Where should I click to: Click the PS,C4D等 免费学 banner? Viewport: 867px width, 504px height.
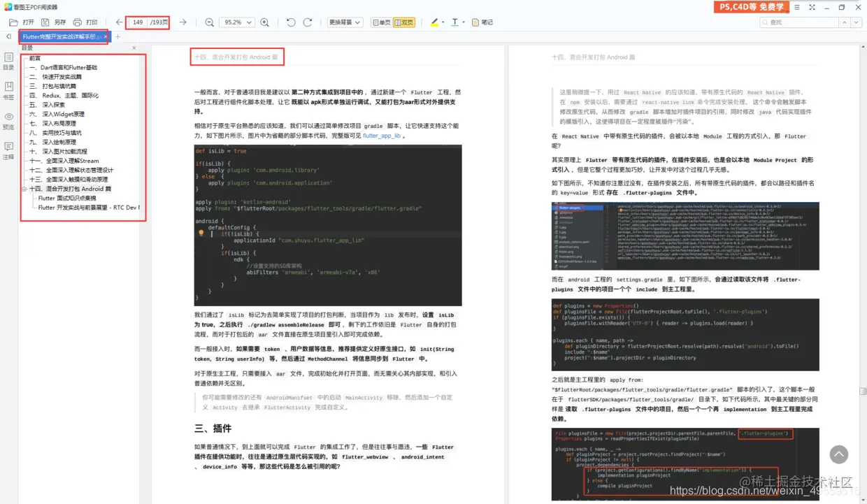point(752,7)
